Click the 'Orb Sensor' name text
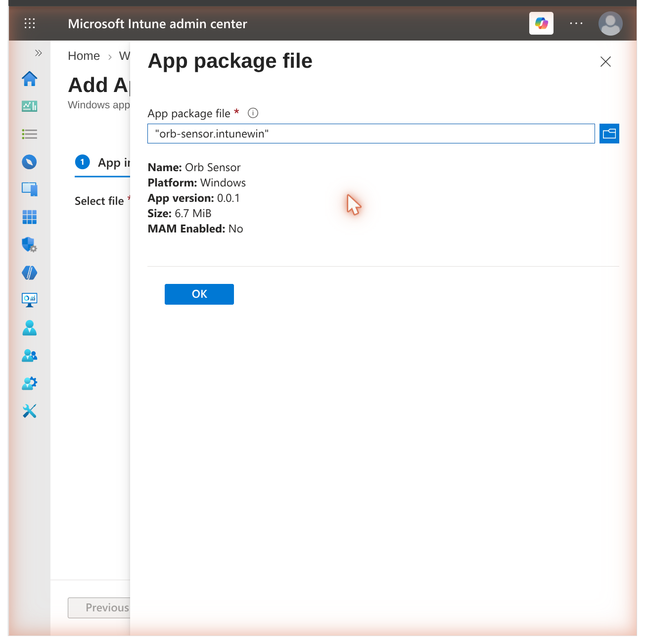This screenshot has width=645, height=644. (213, 167)
